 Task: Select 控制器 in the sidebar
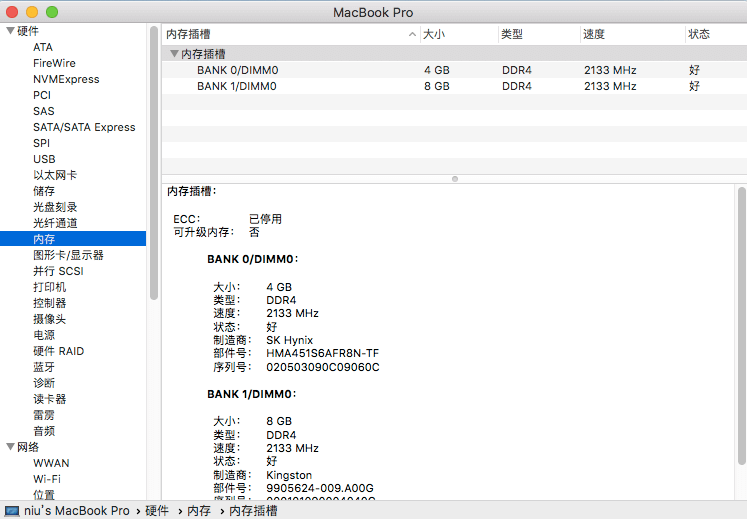click(x=50, y=303)
